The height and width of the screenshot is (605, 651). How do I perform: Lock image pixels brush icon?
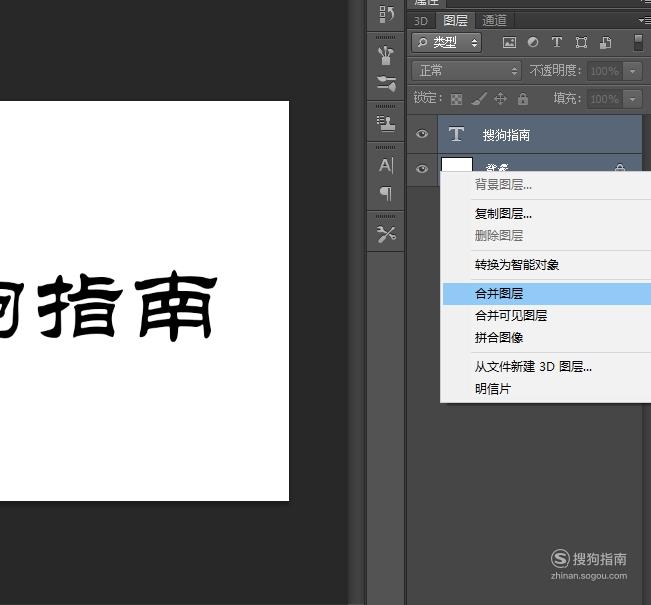[479, 99]
